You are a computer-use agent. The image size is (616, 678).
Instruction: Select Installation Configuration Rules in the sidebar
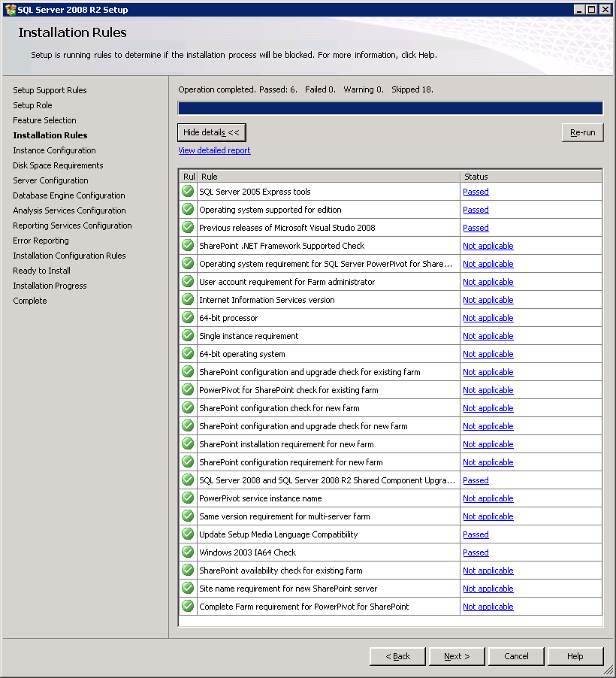click(x=70, y=256)
